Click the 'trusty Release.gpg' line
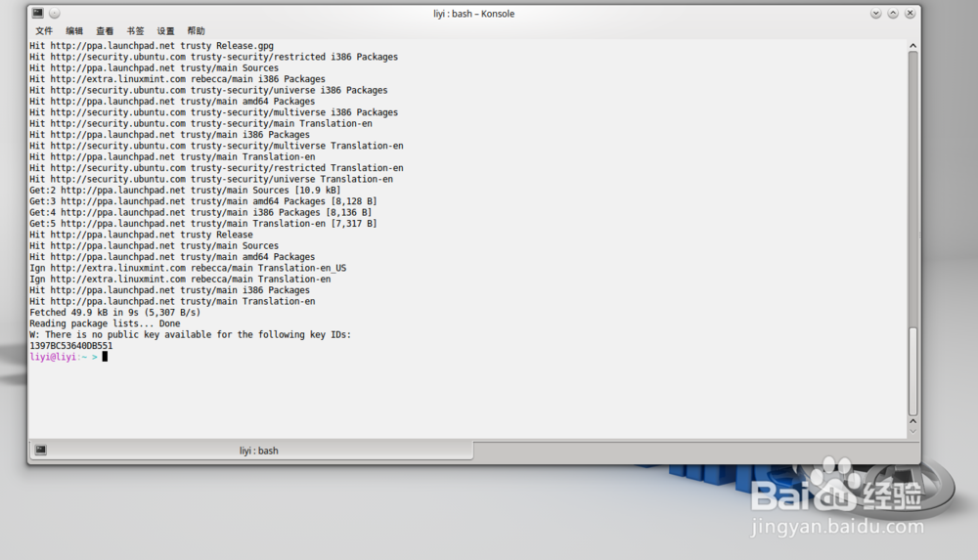This screenshot has width=978, height=560. coord(152,46)
